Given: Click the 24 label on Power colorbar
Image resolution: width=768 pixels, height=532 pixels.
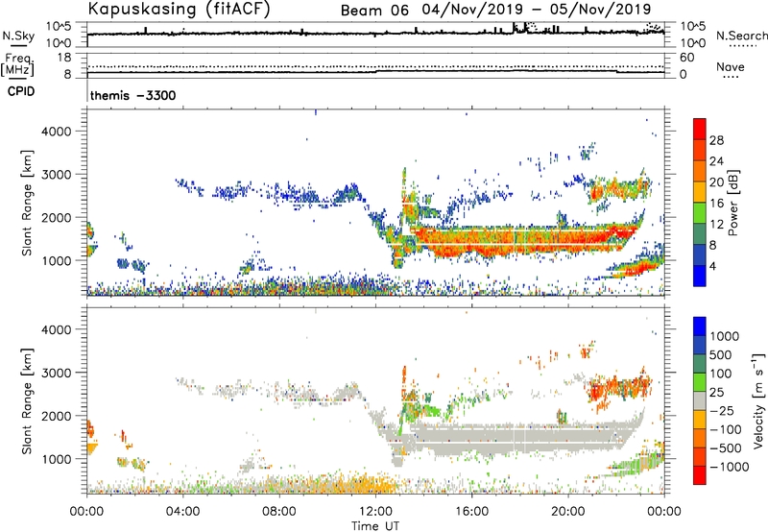Looking at the screenshot, I should pyautogui.click(x=716, y=161).
